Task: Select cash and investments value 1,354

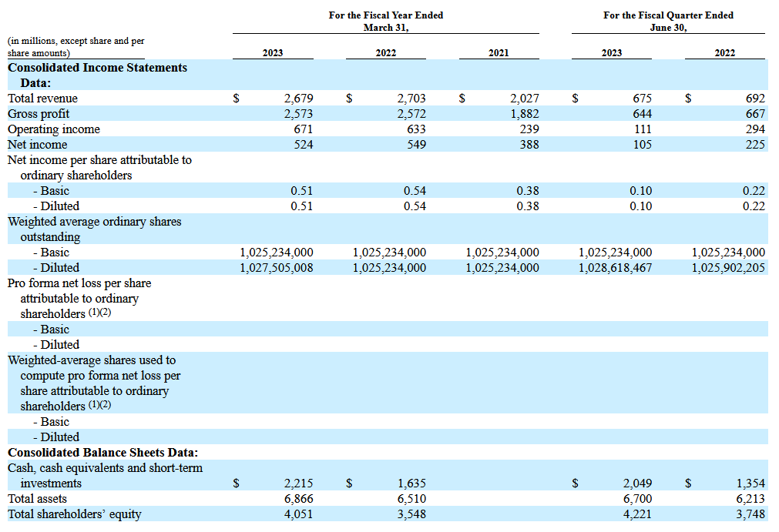Action: [750, 483]
